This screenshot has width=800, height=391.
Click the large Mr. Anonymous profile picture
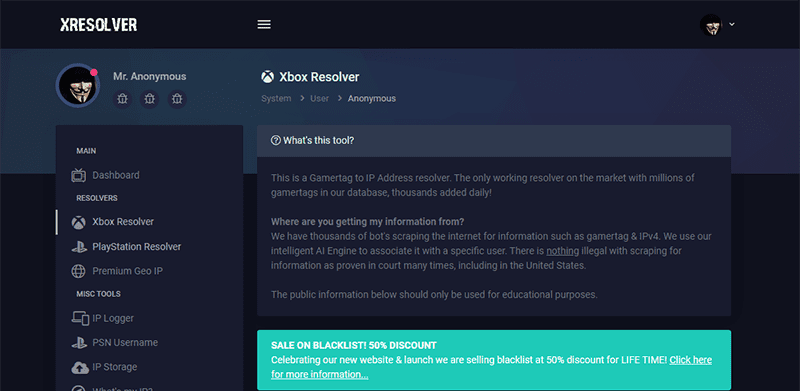tap(78, 86)
